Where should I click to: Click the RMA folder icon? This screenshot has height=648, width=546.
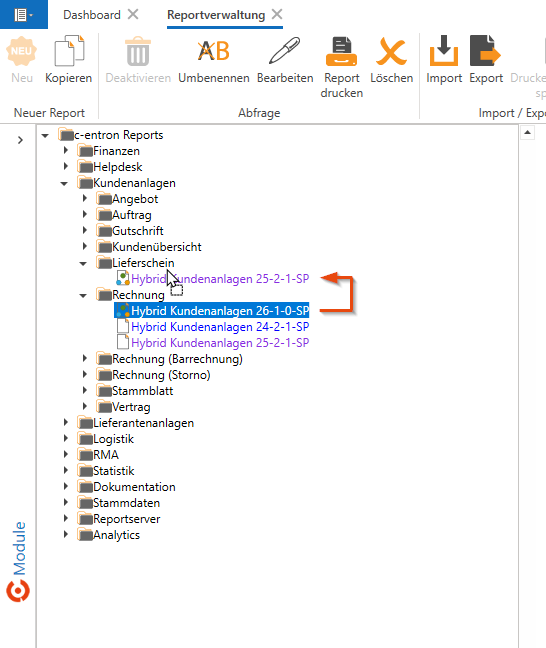pyautogui.click(x=85, y=455)
